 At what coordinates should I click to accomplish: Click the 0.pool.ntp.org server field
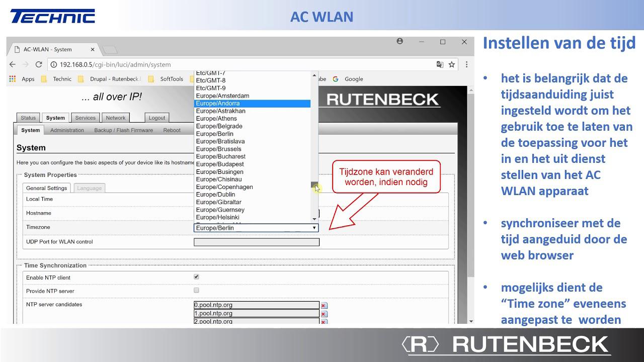pos(257,305)
